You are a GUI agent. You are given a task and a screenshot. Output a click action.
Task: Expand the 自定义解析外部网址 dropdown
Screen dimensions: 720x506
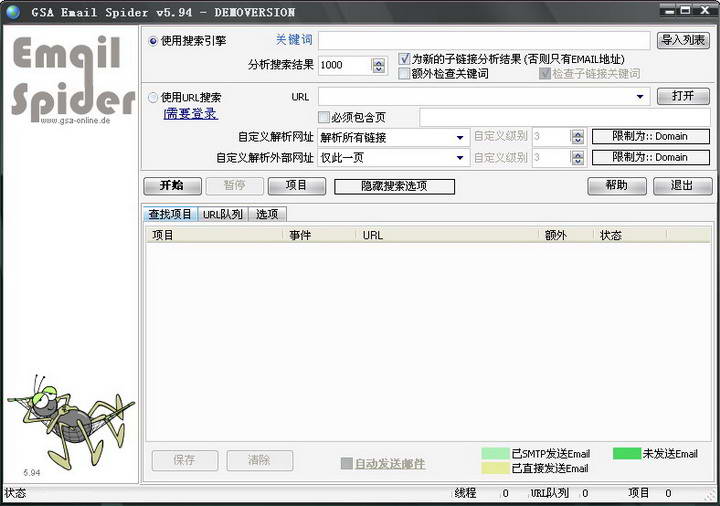pyautogui.click(x=460, y=158)
